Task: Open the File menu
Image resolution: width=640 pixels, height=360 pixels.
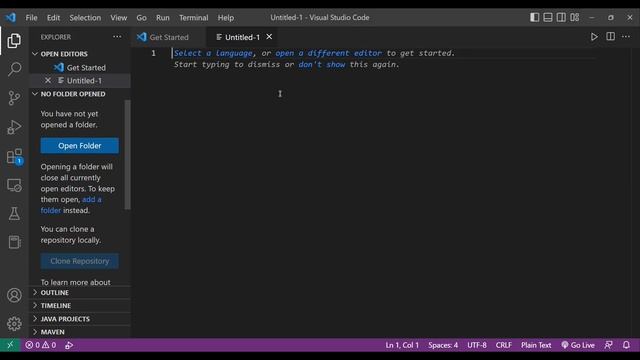Action: coord(31,18)
